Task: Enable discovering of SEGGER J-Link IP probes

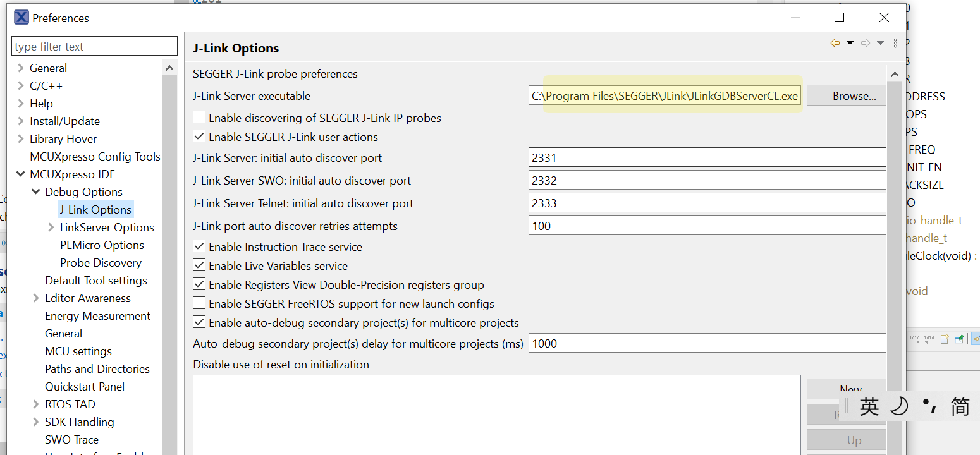Action: coord(199,117)
